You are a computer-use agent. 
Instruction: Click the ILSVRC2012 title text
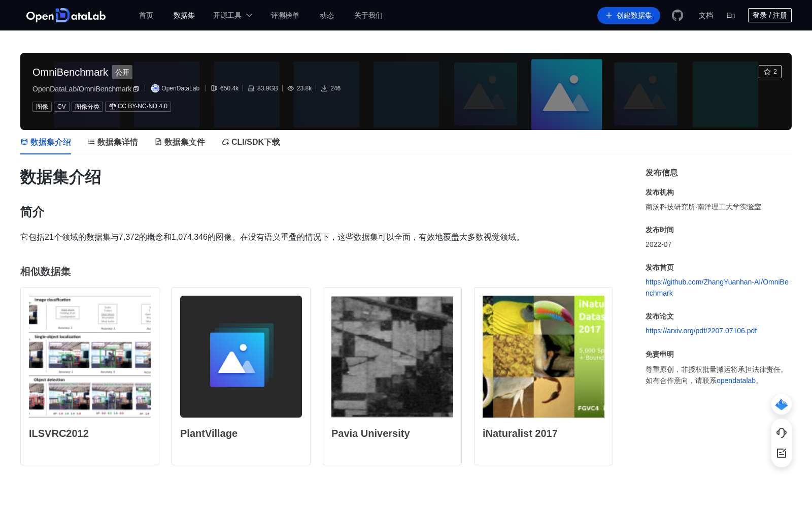(x=59, y=433)
